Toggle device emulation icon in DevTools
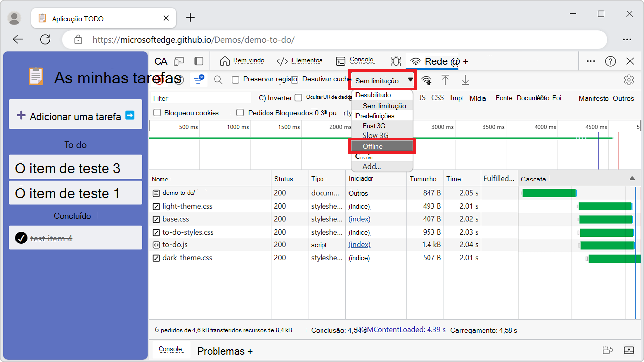Image resolution: width=644 pixels, height=362 pixels. pyautogui.click(x=179, y=61)
